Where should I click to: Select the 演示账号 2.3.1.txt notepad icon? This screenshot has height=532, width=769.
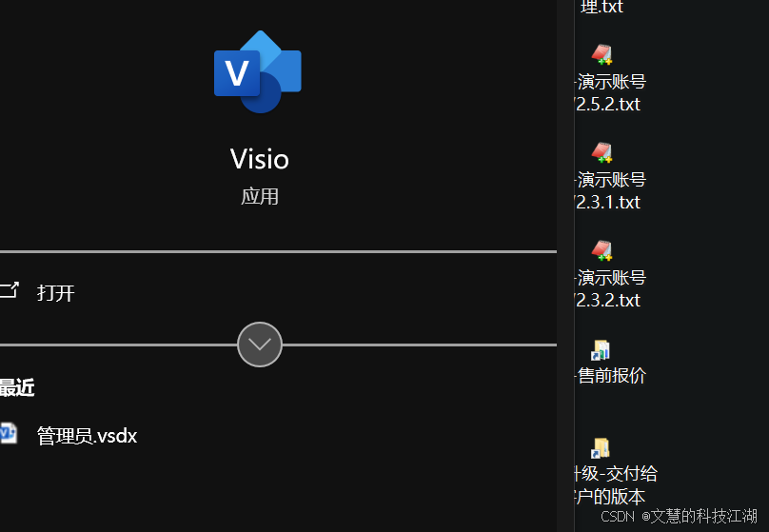point(601,152)
